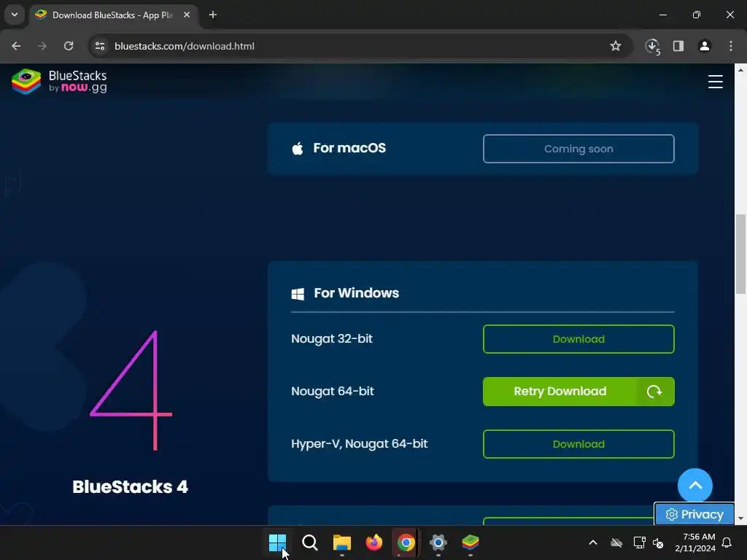Toggle the Chrome side panel icon
This screenshot has width=747, height=560.
[x=678, y=46]
